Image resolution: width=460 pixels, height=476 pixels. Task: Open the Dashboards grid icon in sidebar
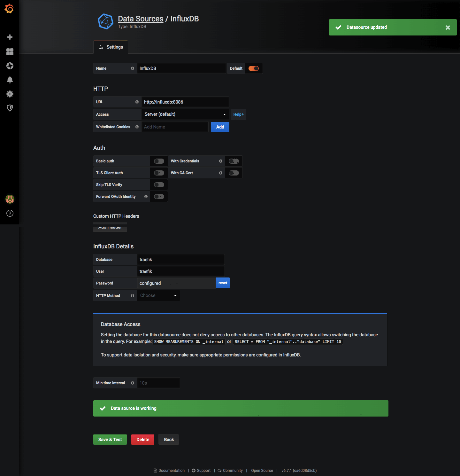point(10,52)
